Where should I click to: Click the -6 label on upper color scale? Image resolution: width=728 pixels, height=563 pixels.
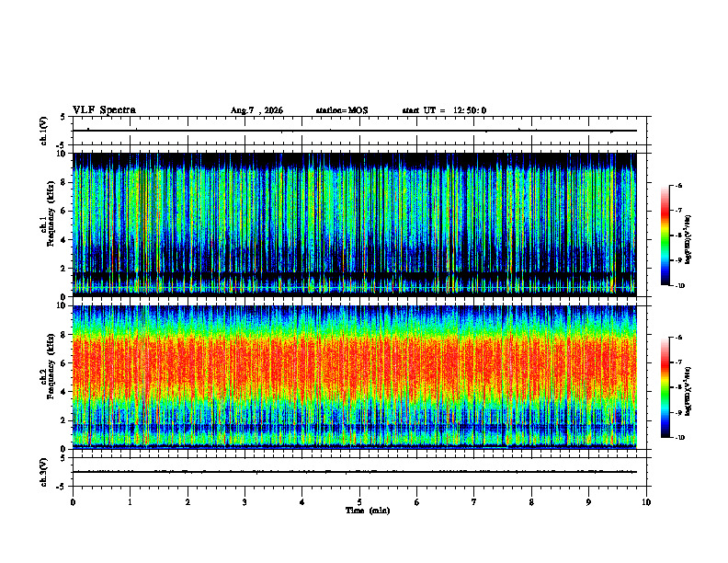(x=678, y=185)
